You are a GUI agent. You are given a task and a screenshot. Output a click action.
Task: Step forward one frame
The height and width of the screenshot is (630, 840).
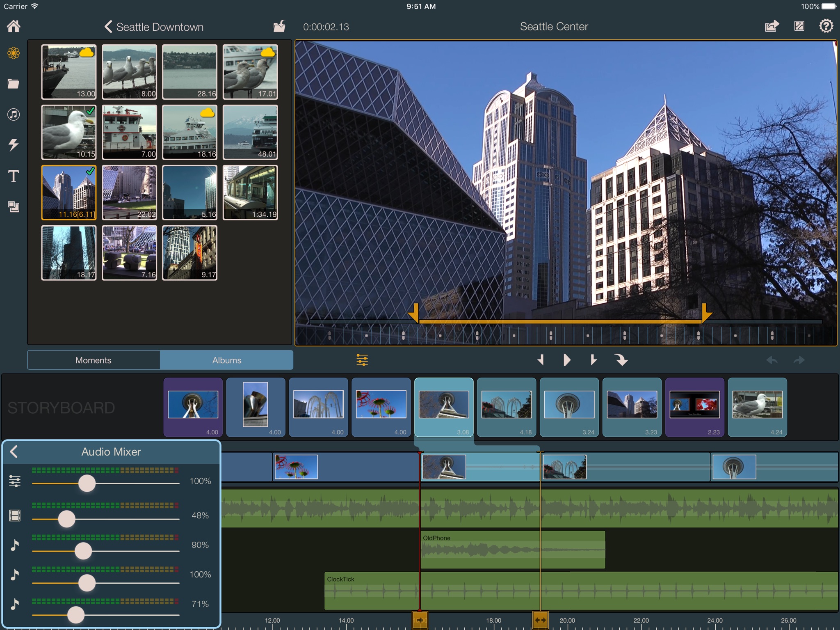593,360
